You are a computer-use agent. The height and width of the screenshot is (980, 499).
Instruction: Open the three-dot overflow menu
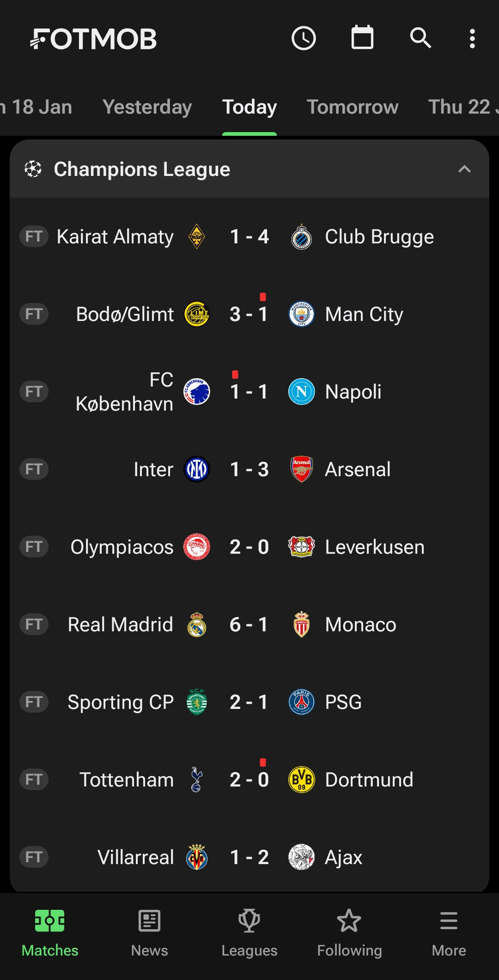[x=472, y=38]
